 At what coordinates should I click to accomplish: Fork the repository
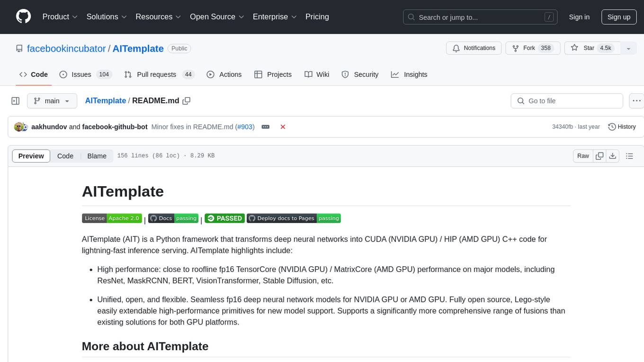pyautogui.click(x=533, y=48)
